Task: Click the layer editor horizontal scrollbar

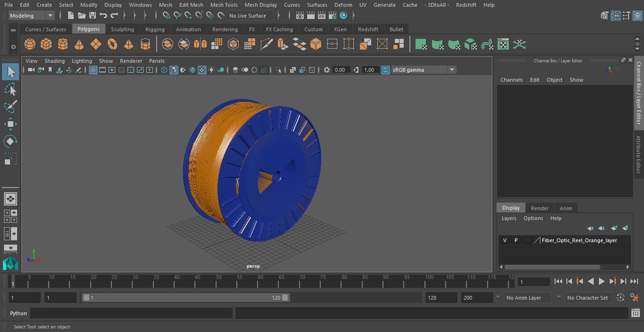Action: 552,267
